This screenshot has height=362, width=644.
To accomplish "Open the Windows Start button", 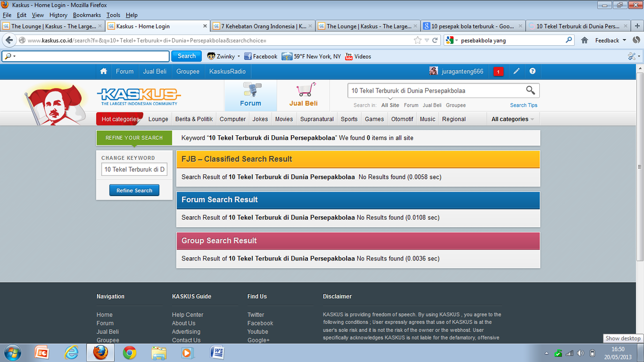I will 12,352.
